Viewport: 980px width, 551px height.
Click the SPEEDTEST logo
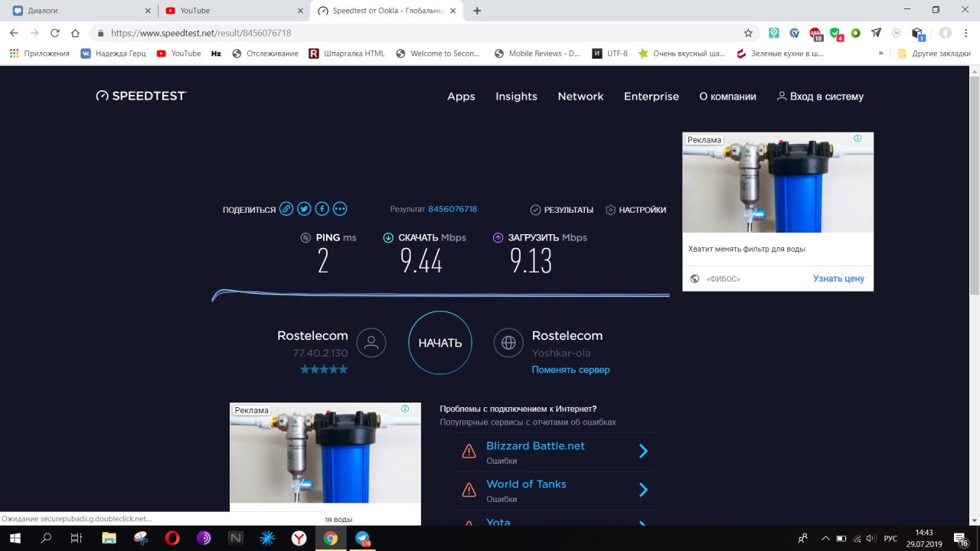point(141,96)
